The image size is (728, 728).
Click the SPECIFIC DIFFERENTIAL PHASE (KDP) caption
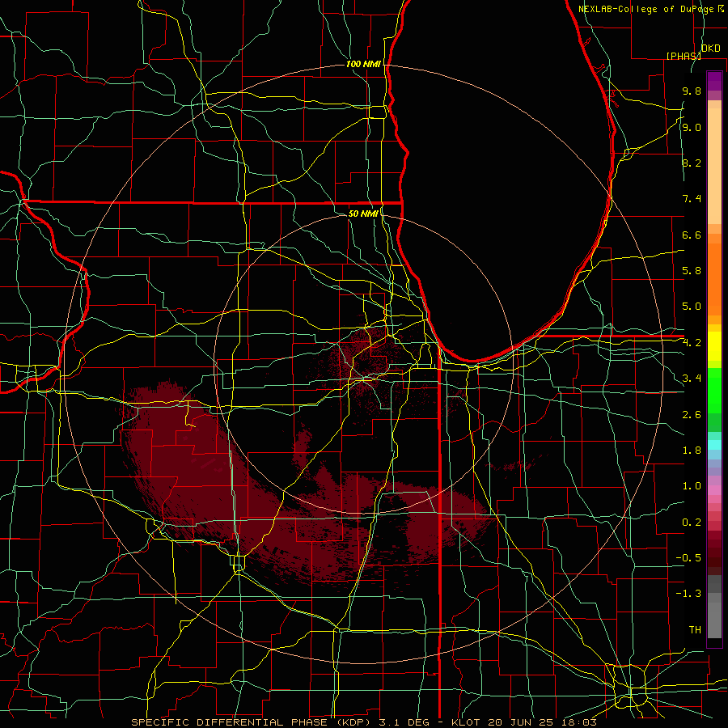[251, 722]
